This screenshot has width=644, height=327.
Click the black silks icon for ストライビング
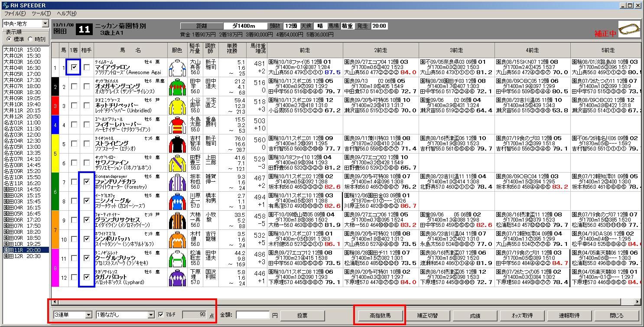(177, 144)
